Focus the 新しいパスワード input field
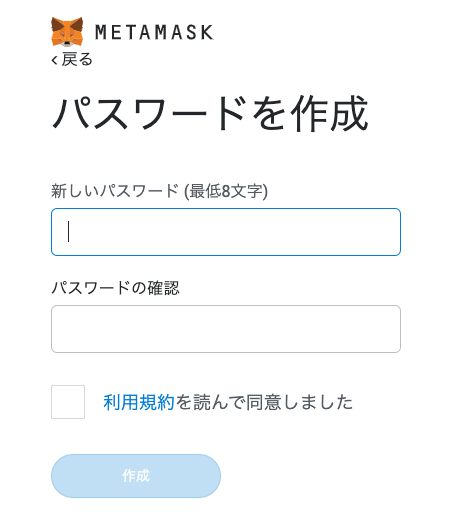 pyautogui.click(x=226, y=232)
